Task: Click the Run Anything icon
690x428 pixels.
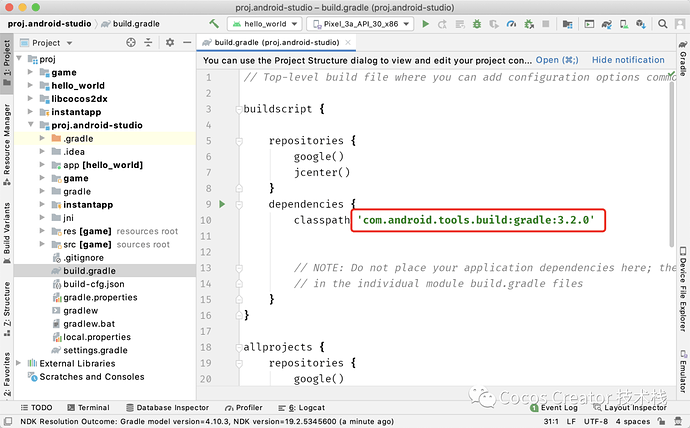Action: coord(589,24)
